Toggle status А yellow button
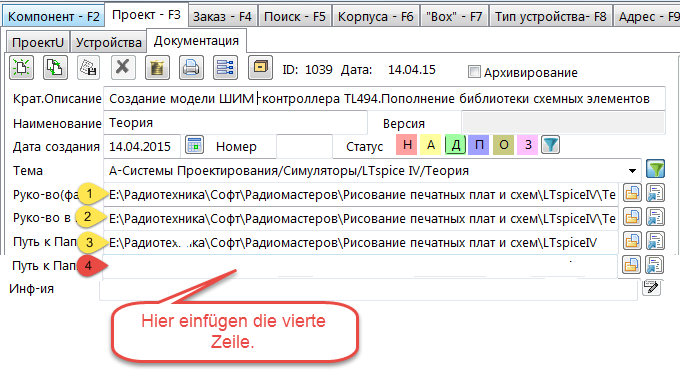This screenshot has width=680, height=371. (431, 145)
